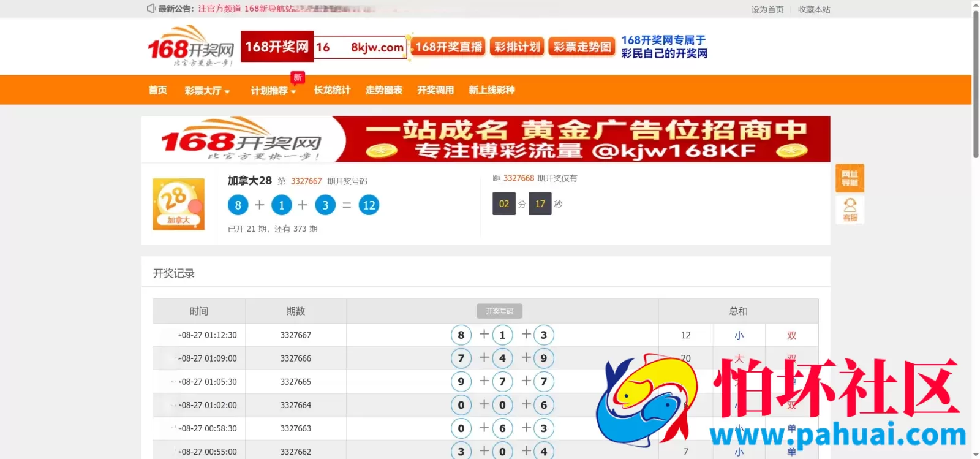980x459 pixels.
Task: Click the 彩票走势图 button
Action: pos(582,47)
